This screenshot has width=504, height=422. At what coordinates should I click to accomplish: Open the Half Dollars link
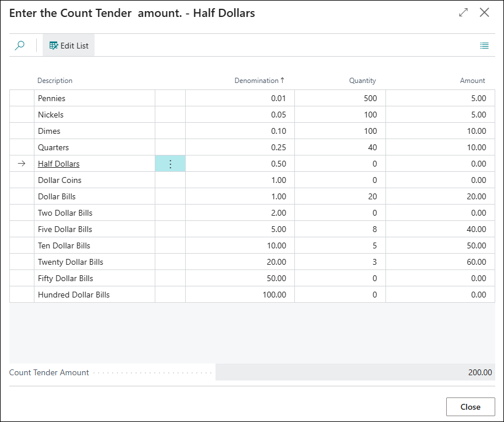click(x=58, y=164)
